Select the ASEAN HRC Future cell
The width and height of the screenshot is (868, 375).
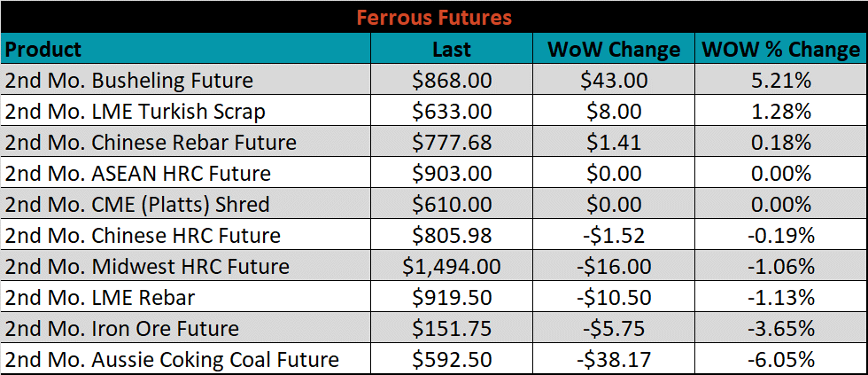pyautogui.click(x=186, y=173)
